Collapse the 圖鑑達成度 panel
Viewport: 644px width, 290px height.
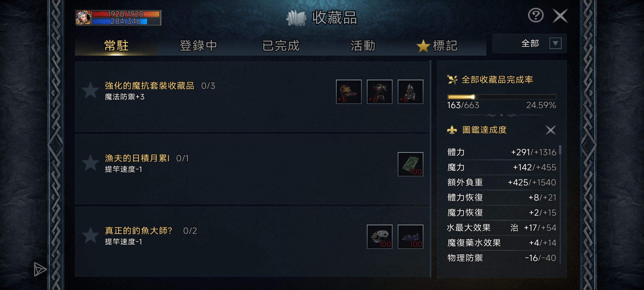tap(550, 130)
